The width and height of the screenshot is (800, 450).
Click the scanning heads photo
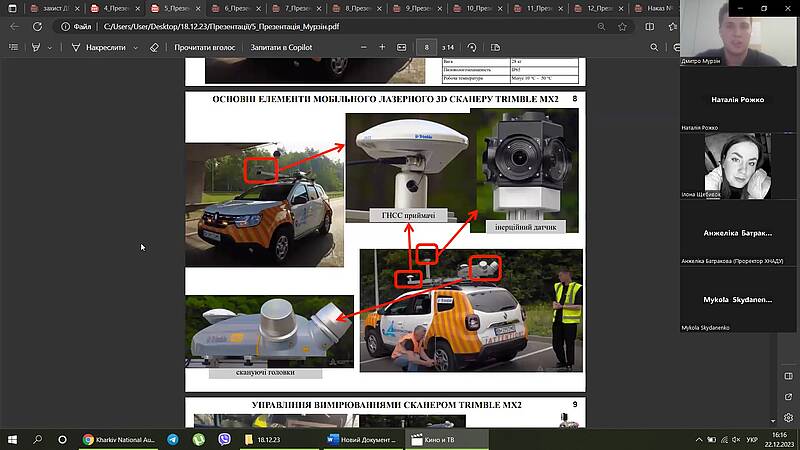coord(269,331)
